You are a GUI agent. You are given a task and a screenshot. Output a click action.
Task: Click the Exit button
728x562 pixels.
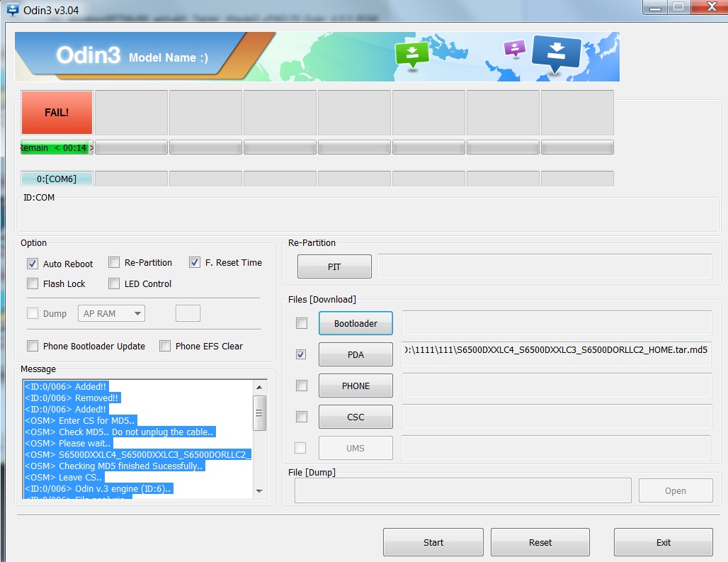tap(664, 542)
